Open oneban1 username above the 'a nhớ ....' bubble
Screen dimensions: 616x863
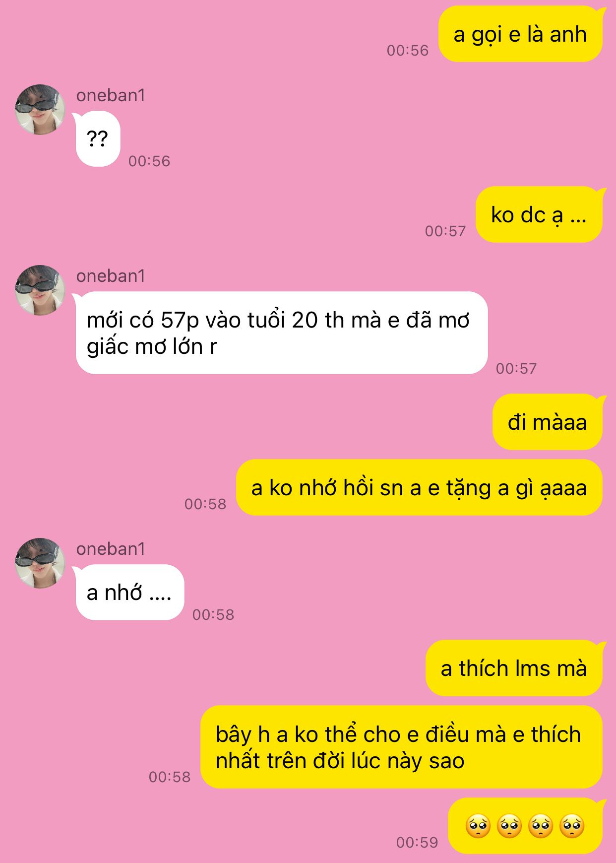tap(111, 549)
